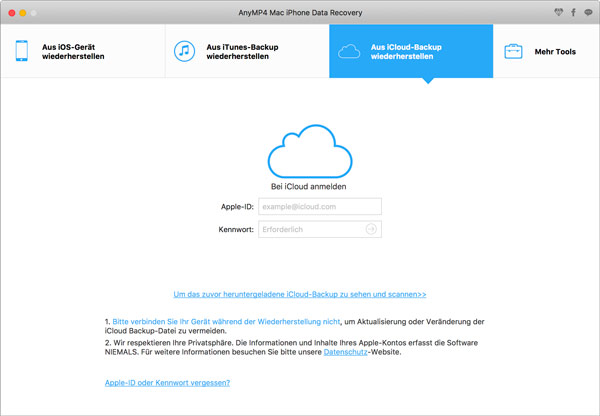The height and width of the screenshot is (416, 600).
Task: Open the Facebook page icon
Action: pyautogui.click(x=573, y=12)
